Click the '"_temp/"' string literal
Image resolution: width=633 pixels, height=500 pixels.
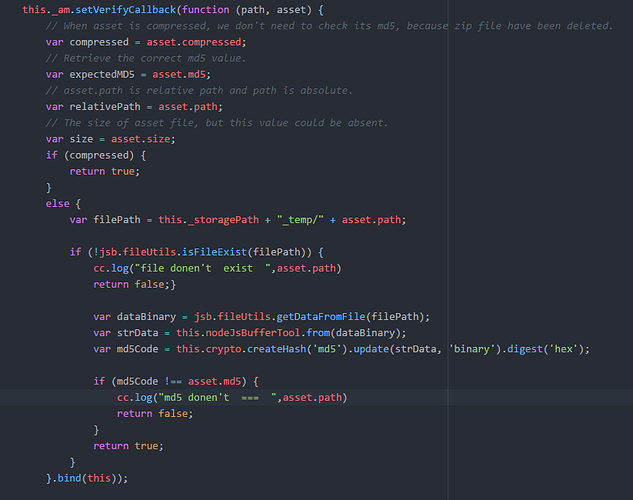pyautogui.click(x=300, y=220)
